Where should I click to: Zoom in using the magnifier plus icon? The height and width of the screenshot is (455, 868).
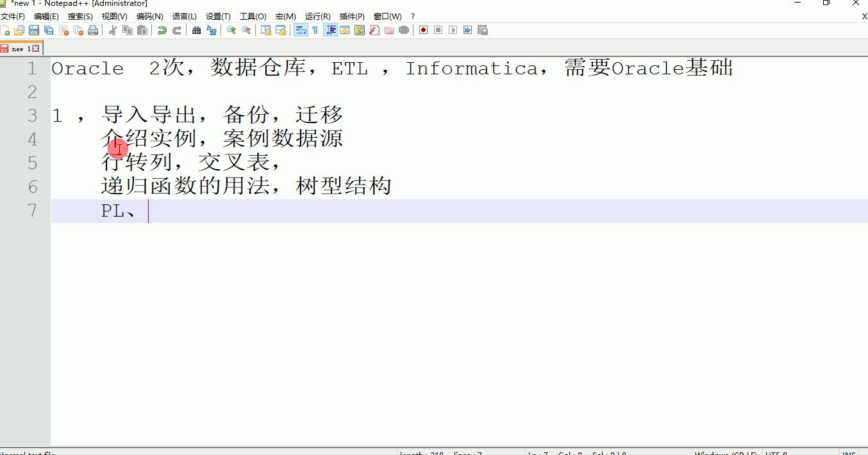pos(231,30)
